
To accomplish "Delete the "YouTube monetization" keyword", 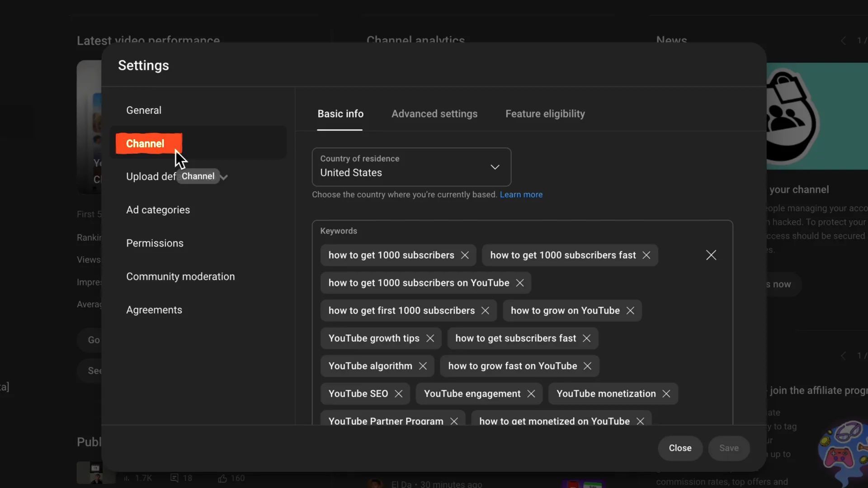I will (666, 394).
